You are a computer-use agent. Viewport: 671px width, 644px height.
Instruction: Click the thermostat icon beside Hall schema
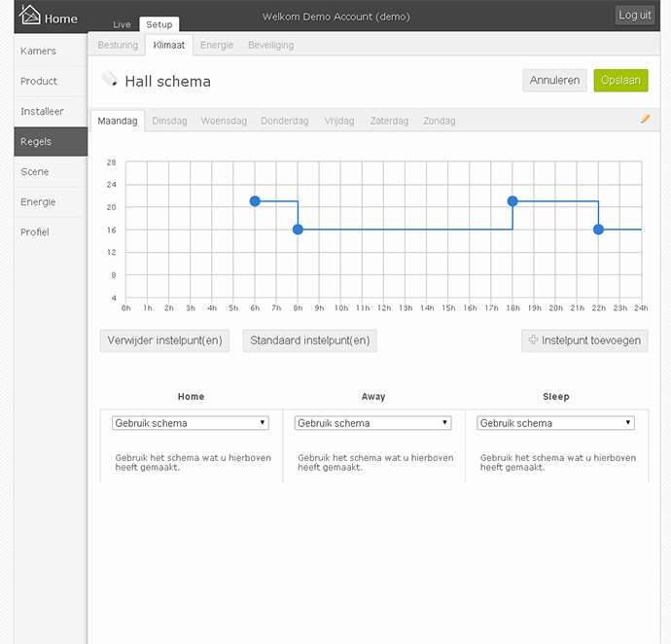(110, 80)
